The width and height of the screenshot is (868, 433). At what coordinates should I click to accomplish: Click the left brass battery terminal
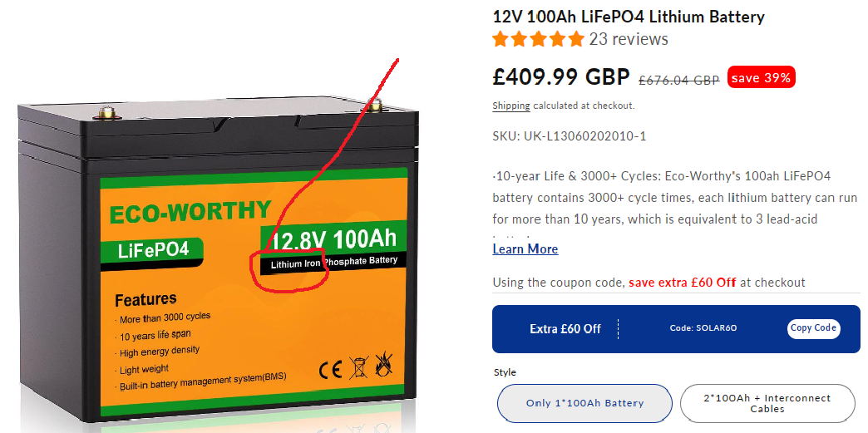107,112
